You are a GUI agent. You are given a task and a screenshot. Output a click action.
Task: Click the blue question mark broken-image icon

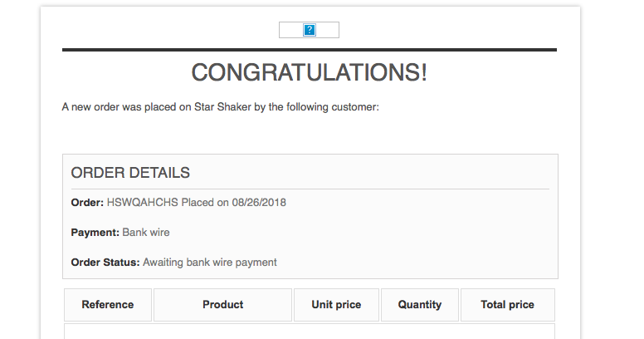[310, 30]
